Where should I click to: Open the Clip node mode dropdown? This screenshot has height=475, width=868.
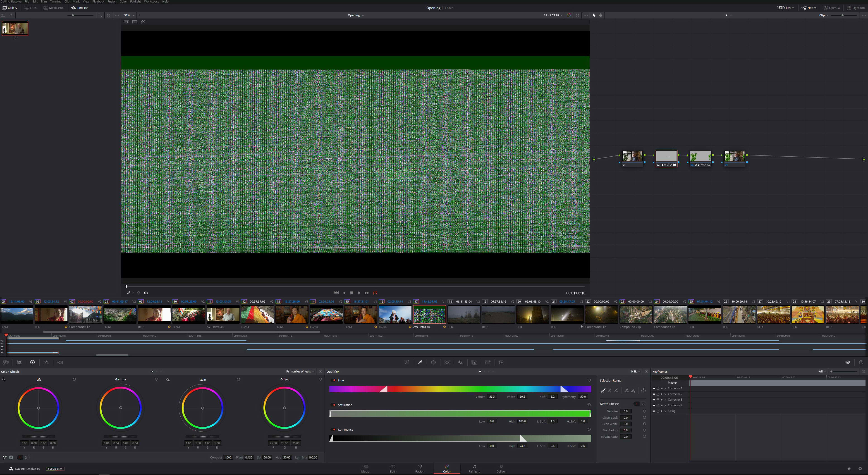click(824, 15)
